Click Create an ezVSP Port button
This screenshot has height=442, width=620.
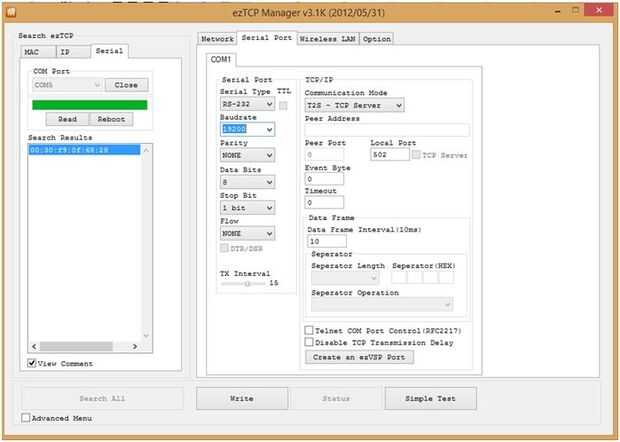[x=359, y=357]
